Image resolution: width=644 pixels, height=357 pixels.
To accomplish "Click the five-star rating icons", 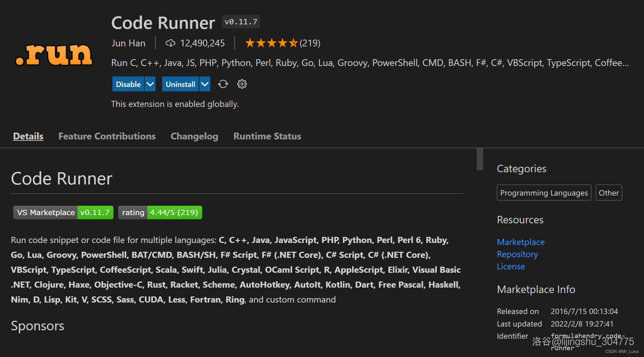I will point(272,43).
